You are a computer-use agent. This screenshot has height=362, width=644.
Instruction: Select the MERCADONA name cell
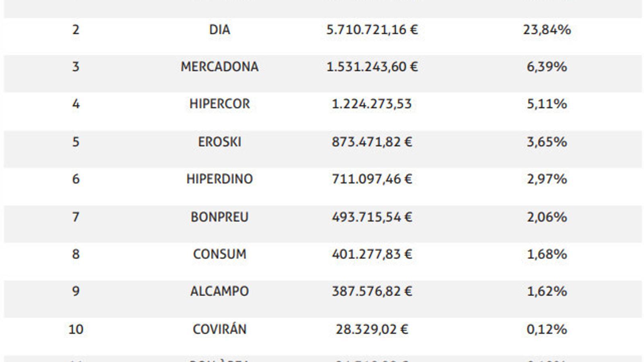click(219, 67)
